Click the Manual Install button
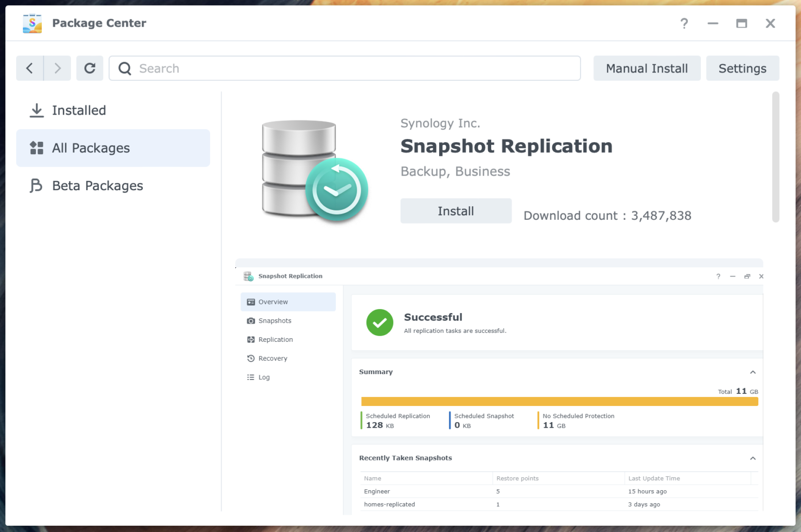 click(647, 68)
